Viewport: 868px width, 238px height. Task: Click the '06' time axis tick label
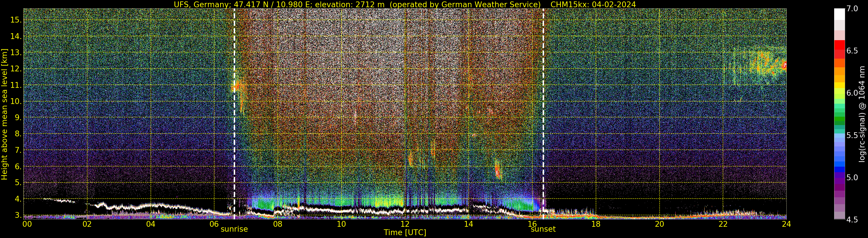pos(214,224)
